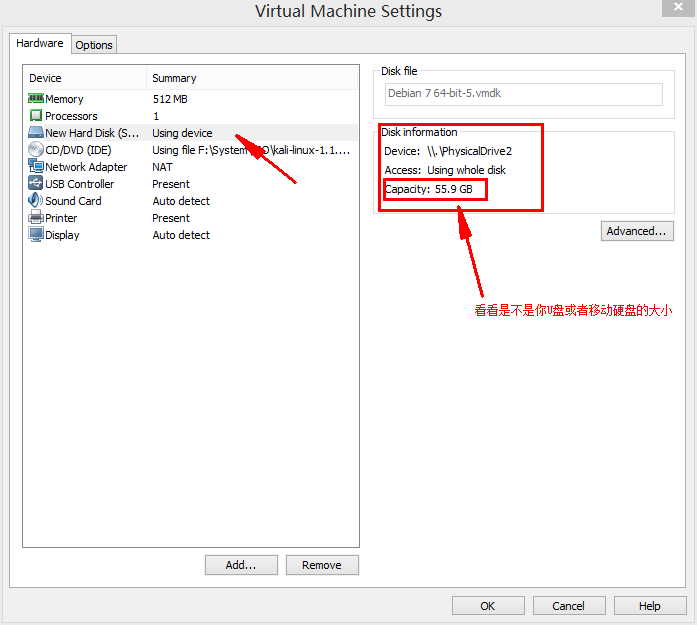Cancel the Virtual Machine Settings dialog

coord(569,606)
